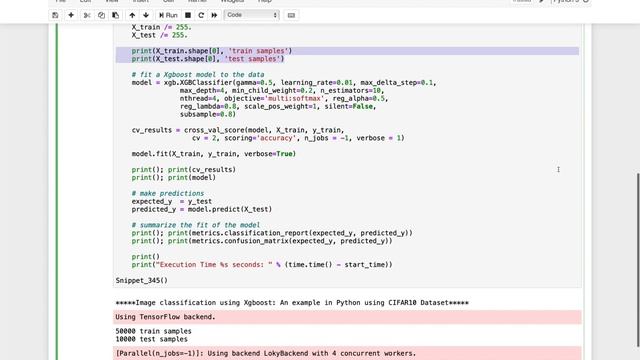The image size is (640, 360).
Task: Click the "10000 test samples" output line
Action: pos(151,339)
